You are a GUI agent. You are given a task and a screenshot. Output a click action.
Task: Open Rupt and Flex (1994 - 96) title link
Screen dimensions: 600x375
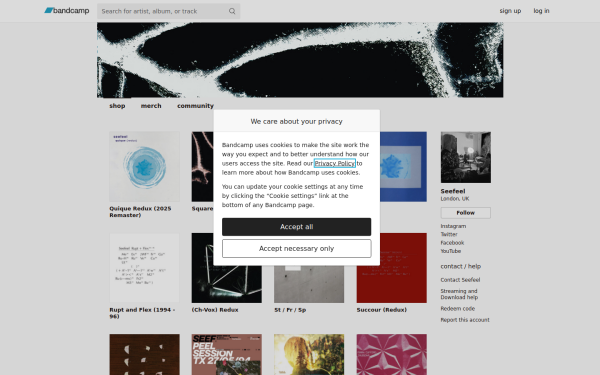point(142,313)
